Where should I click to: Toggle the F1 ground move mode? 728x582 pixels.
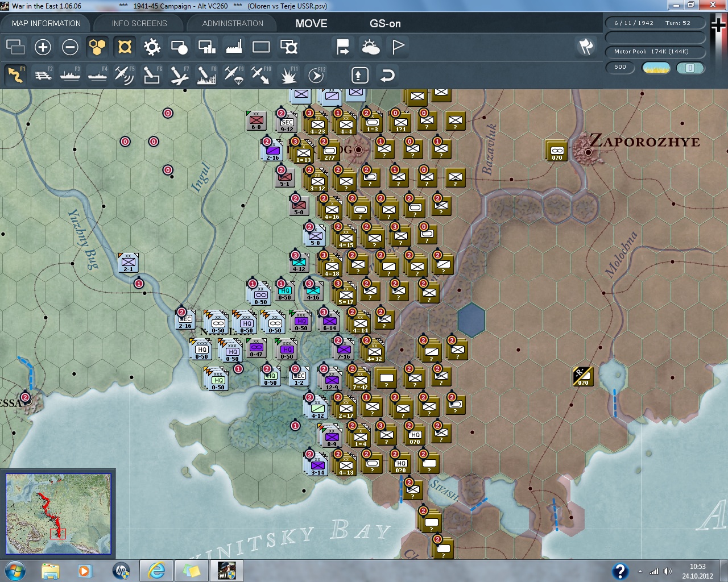(15, 75)
